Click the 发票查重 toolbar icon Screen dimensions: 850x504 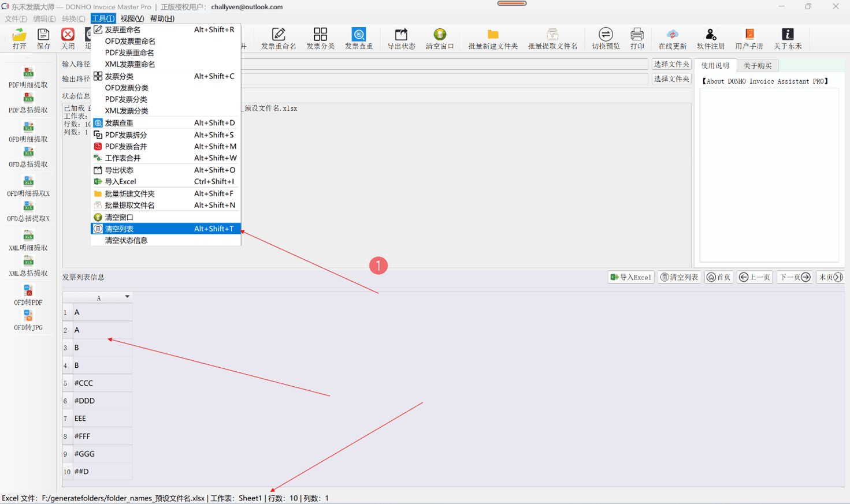(x=359, y=38)
